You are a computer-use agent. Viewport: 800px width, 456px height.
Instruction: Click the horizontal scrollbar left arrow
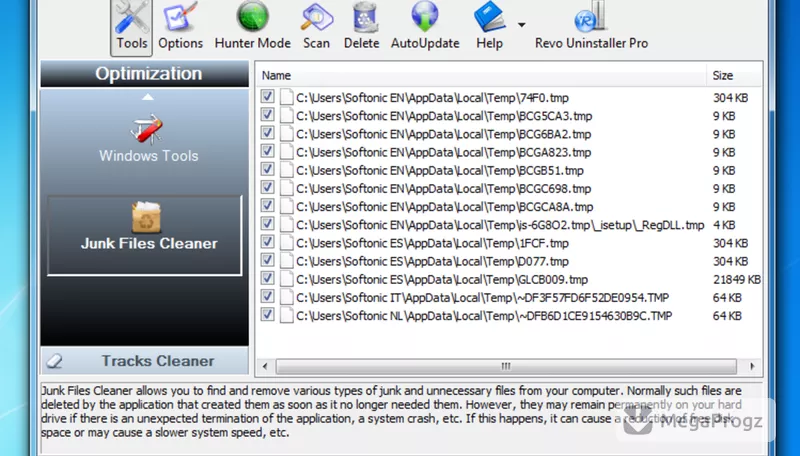coord(265,366)
